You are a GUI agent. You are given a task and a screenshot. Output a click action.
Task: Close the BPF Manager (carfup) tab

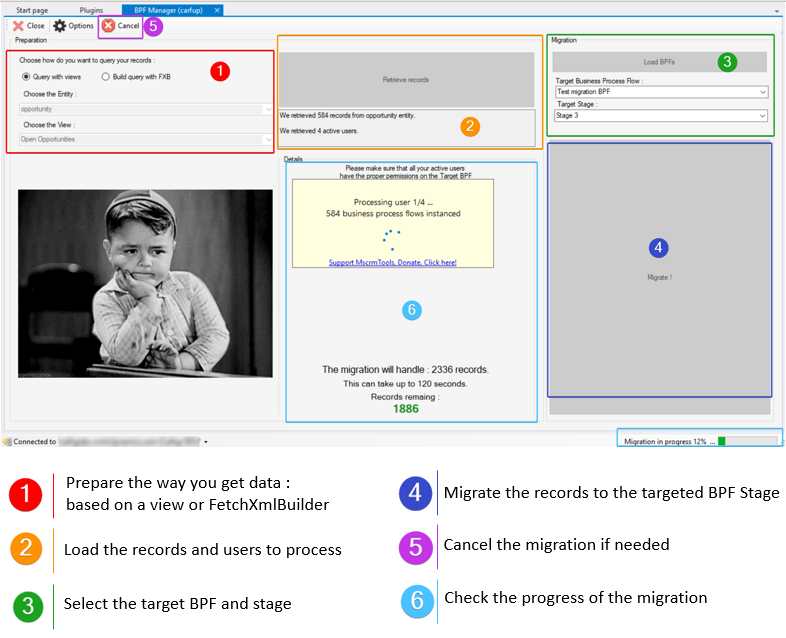(x=217, y=10)
